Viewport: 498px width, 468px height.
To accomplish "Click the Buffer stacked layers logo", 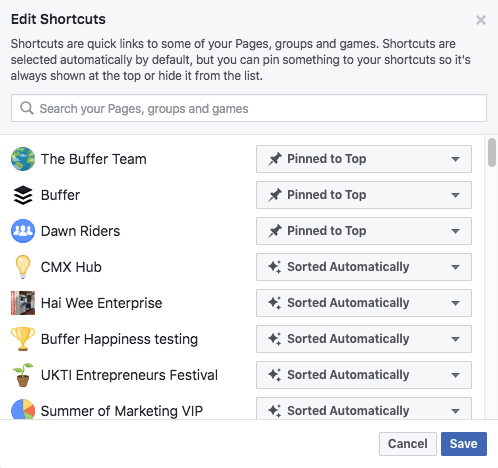I will click(x=23, y=195).
